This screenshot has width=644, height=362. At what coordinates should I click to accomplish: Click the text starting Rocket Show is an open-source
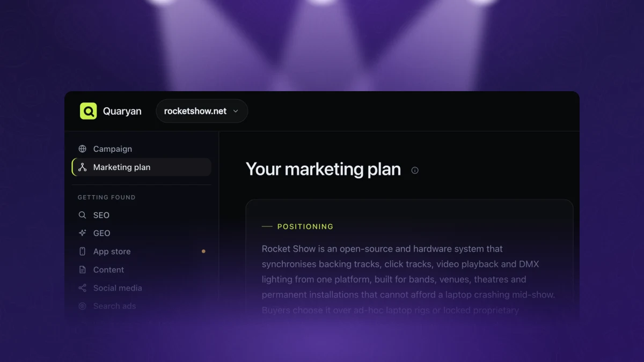[x=408, y=279]
